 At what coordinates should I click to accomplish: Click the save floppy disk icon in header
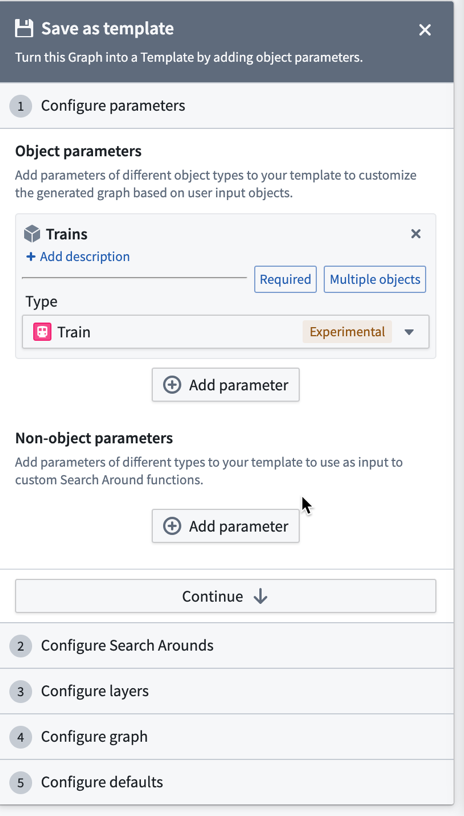pyautogui.click(x=24, y=29)
